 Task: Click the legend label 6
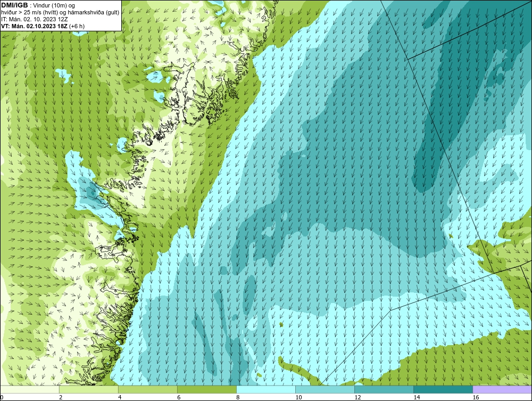(x=179, y=397)
